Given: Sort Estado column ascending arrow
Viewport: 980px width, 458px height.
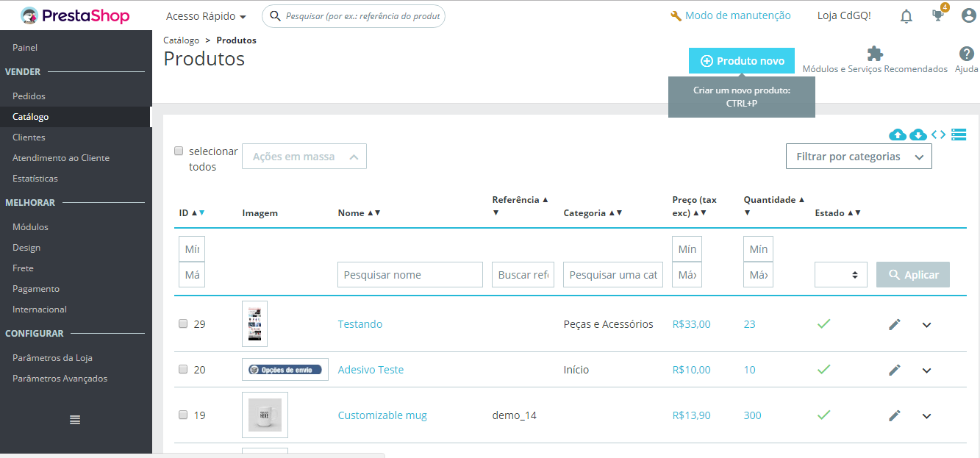Looking at the screenshot, I should [x=850, y=213].
